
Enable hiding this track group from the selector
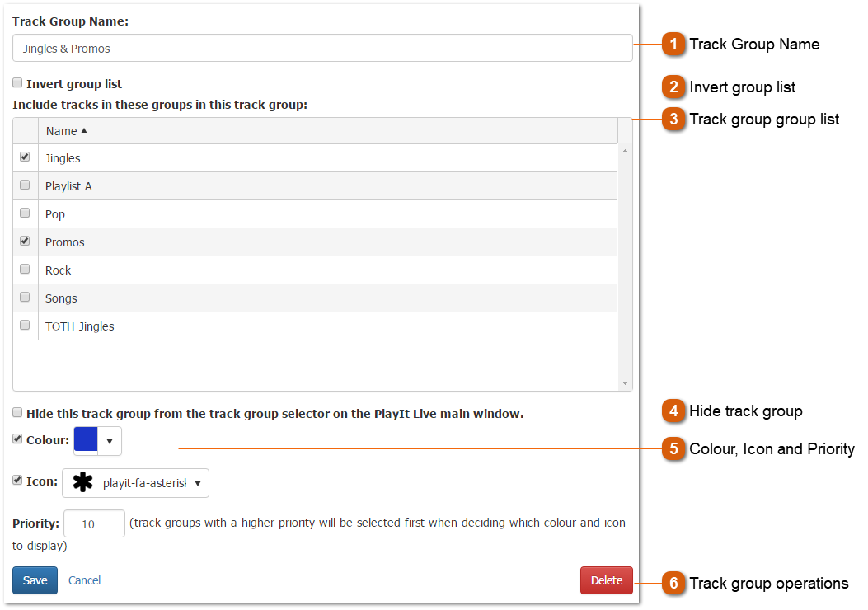pyautogui.click(x=16, y=411)
